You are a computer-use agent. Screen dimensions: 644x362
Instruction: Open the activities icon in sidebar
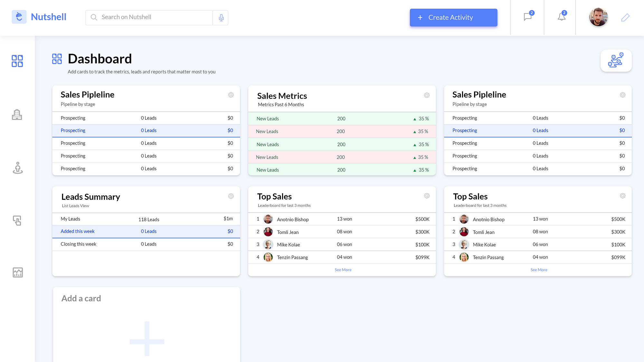17,220
